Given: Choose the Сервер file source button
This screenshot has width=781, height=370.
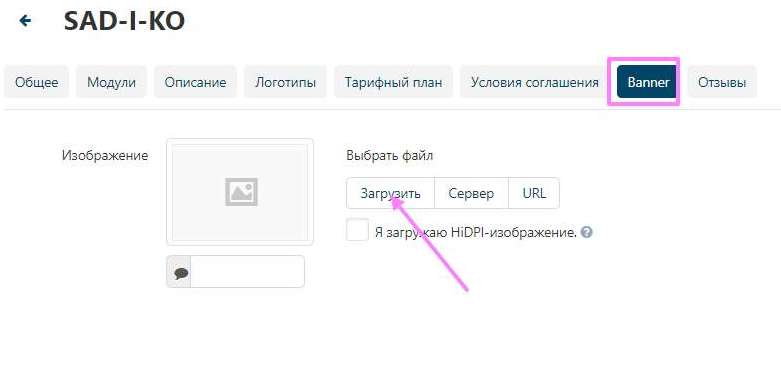Looking at the screenshot, I should point(471,193).
